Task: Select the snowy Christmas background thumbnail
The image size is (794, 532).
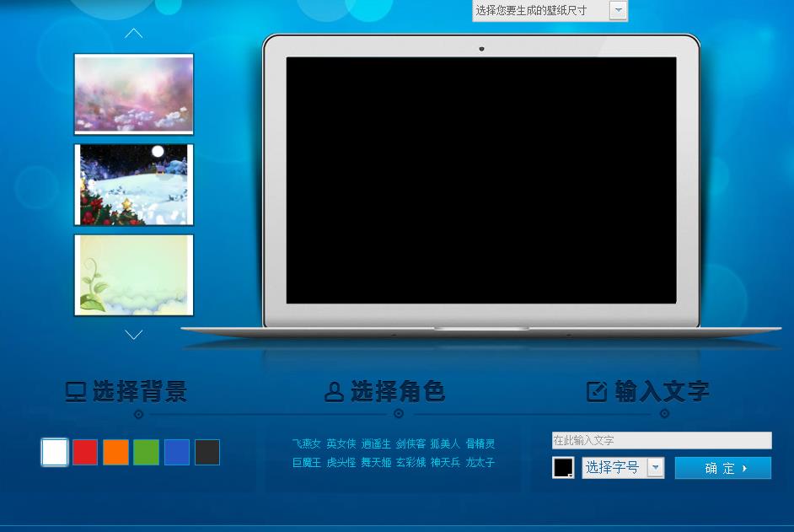Action: point(133,184)
